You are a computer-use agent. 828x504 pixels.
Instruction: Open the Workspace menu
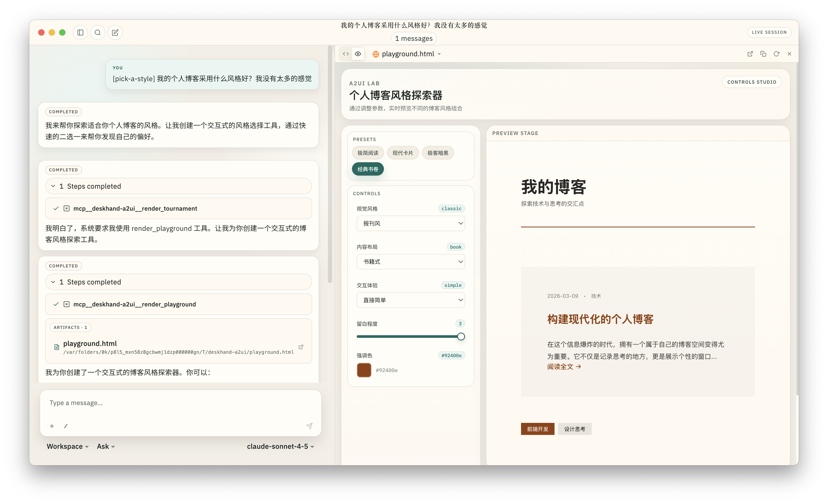coord(68,446)
